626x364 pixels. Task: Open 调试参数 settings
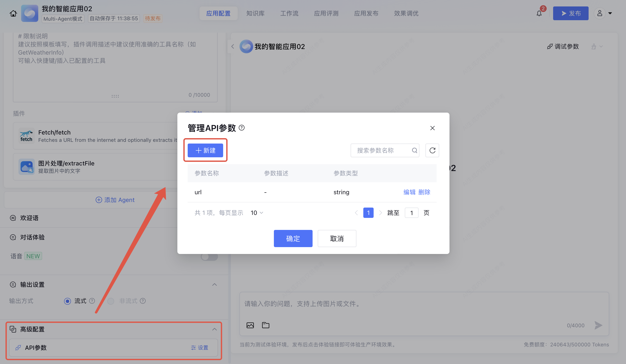click(563, 46)
